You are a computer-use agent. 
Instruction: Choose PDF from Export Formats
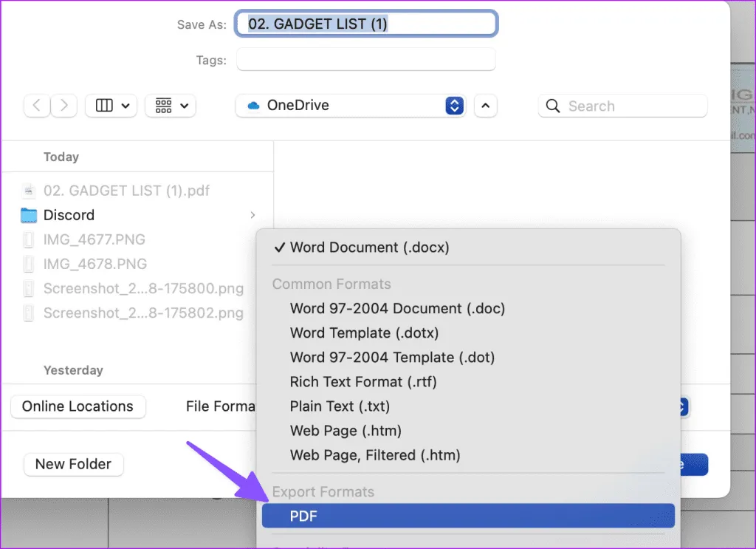pos(468,516)
